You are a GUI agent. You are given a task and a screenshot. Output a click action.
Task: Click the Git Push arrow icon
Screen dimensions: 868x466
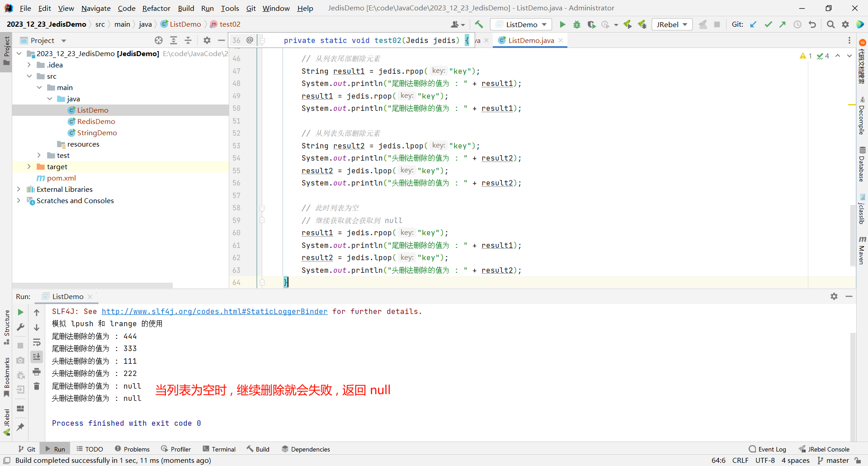(783, 24)
